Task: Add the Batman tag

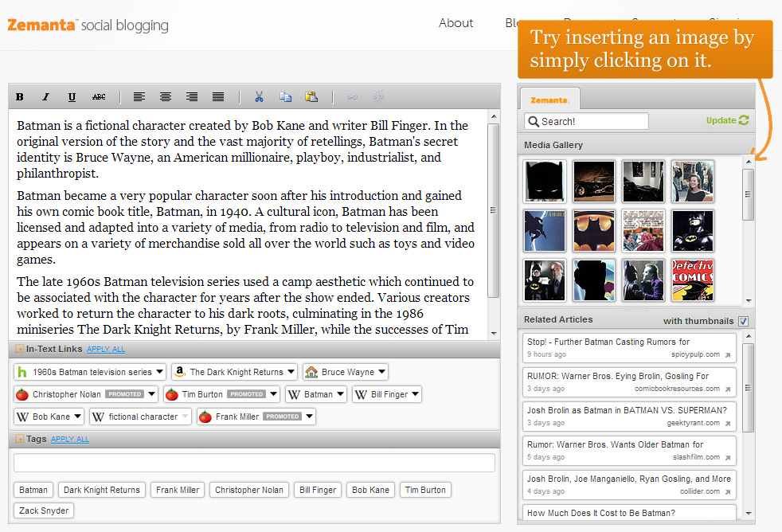Action: tap(33, 490)
